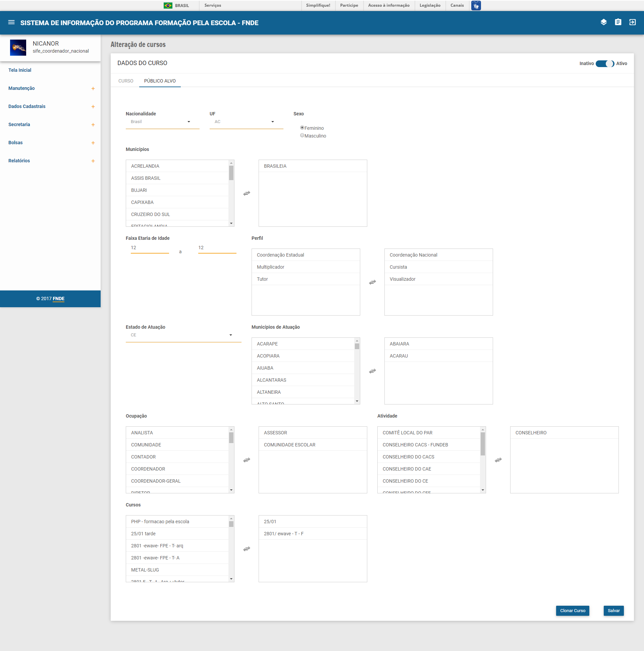Screen dimensions: 644x651
Task: Click the Municípios transfer arrows icon
Action: pos(246,194)
